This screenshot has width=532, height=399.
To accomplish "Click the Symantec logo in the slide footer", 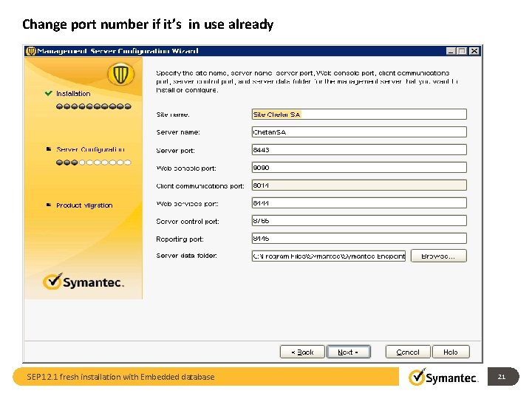I will (x=443, y=377).
